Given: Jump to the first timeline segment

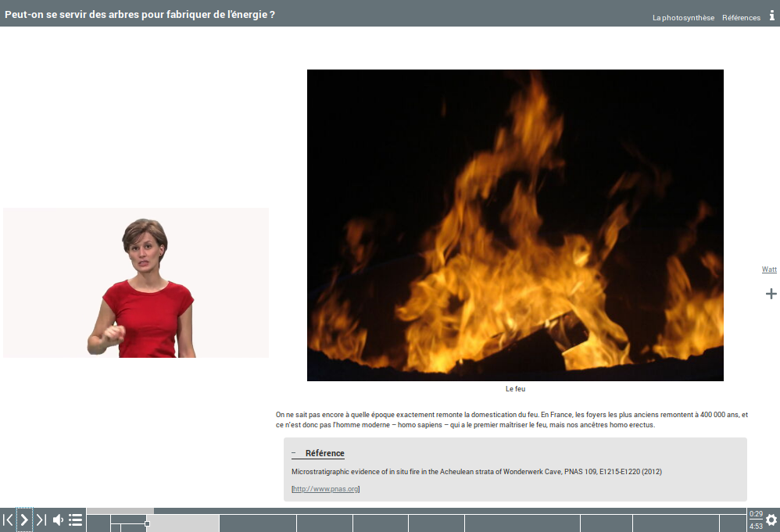Looking at the screenshot, I should coord(98,523).
